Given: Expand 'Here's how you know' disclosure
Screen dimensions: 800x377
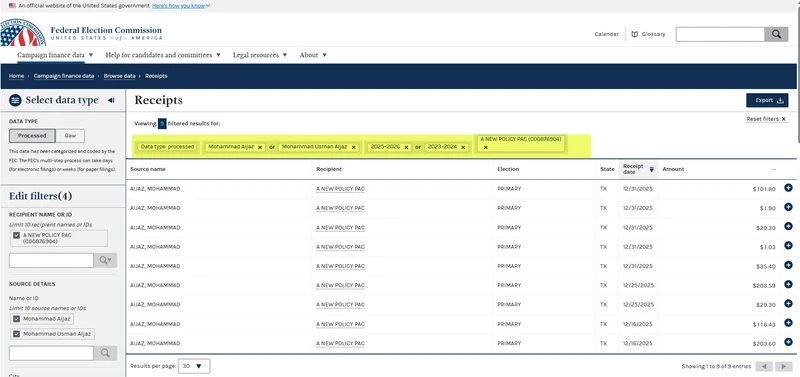Looking at the screenshot, I should coord(181,6).
